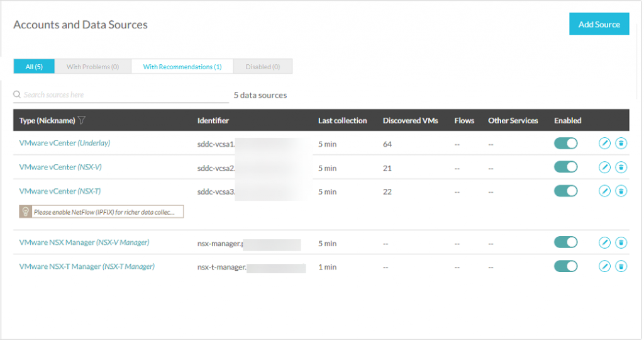
Task: Click the lightbulb recommendation icon
Action: click(25, 212)
